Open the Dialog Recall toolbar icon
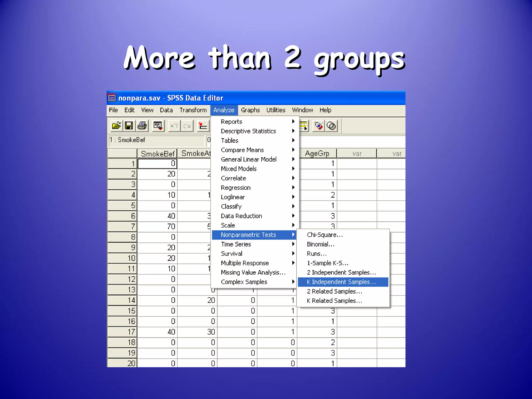Viewport: 532px width, 399px height. click(x=158, y=126)
